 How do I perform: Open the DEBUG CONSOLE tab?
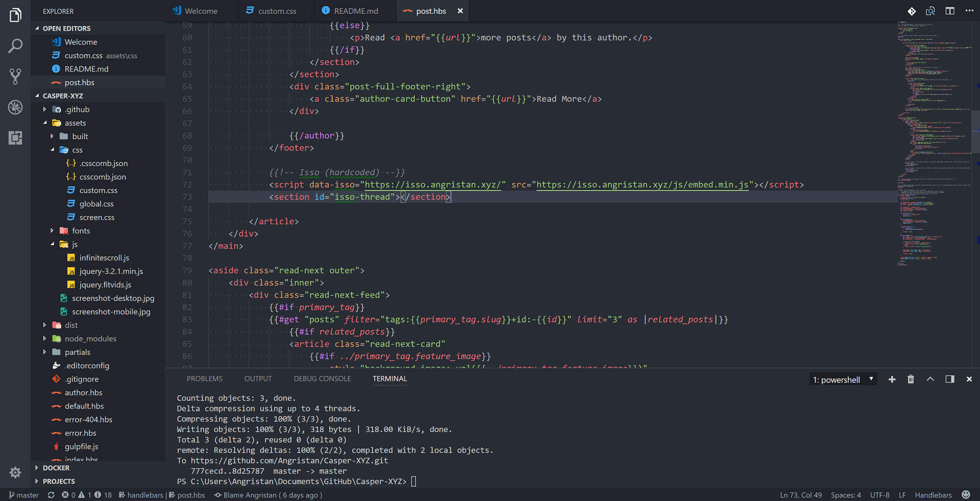pos(322,378)
